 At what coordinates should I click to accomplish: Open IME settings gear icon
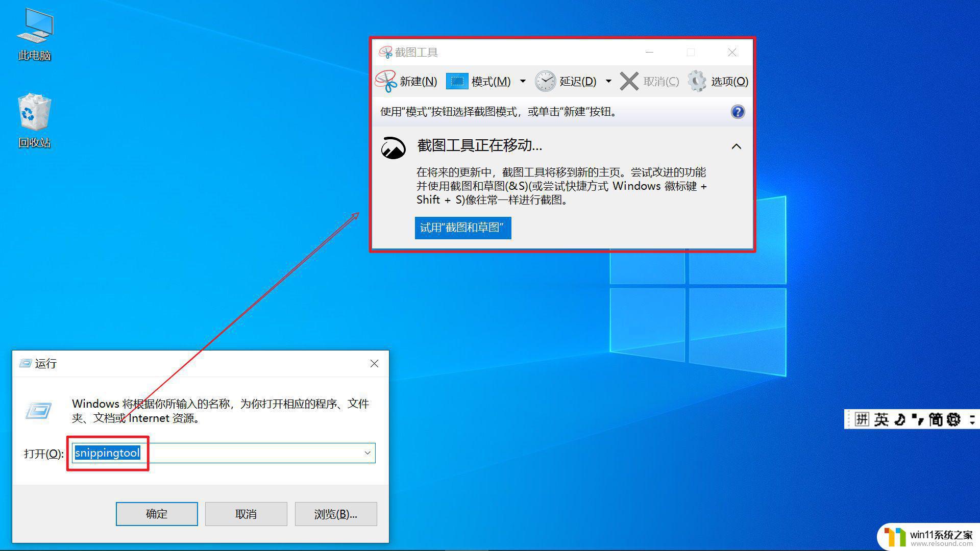[x=953, y=419]
